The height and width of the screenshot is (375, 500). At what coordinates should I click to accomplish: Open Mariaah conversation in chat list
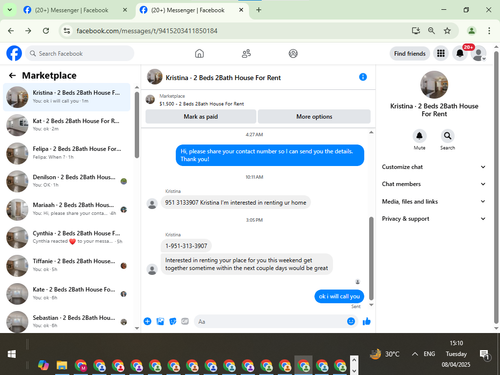pos(67,209)
